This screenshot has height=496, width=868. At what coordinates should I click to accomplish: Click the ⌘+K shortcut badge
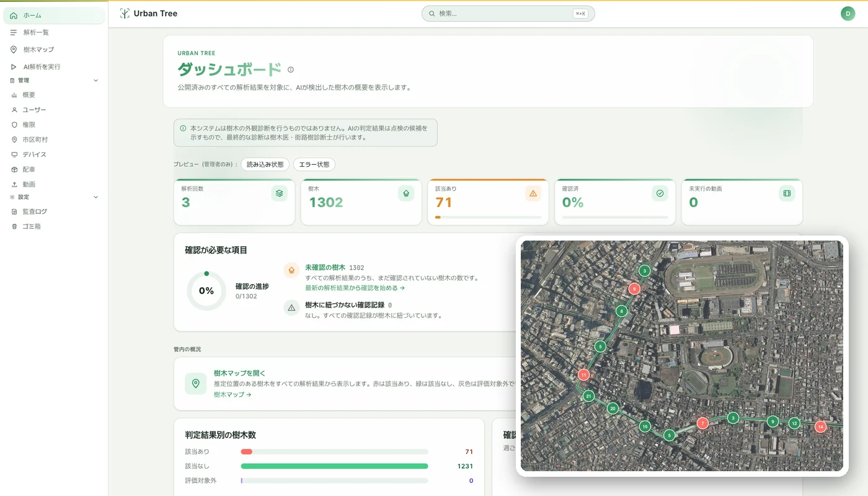point(580,14)
